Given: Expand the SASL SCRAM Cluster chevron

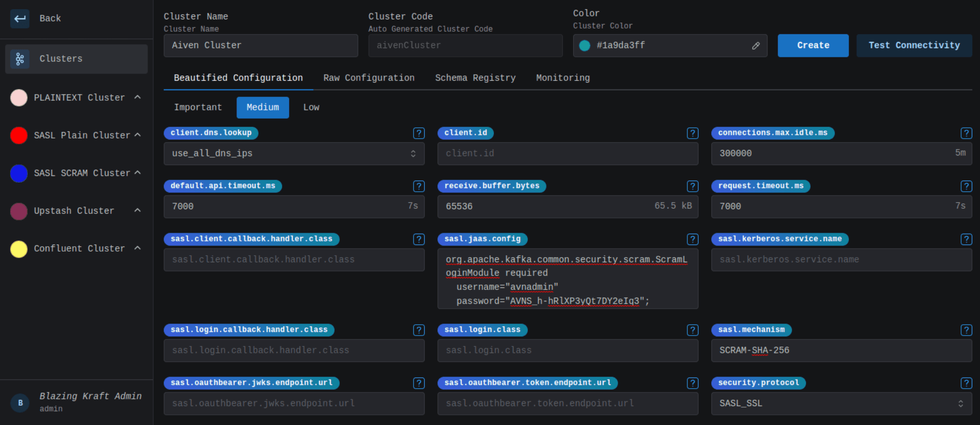Looking at the screenshot, I should pos(137,173).
